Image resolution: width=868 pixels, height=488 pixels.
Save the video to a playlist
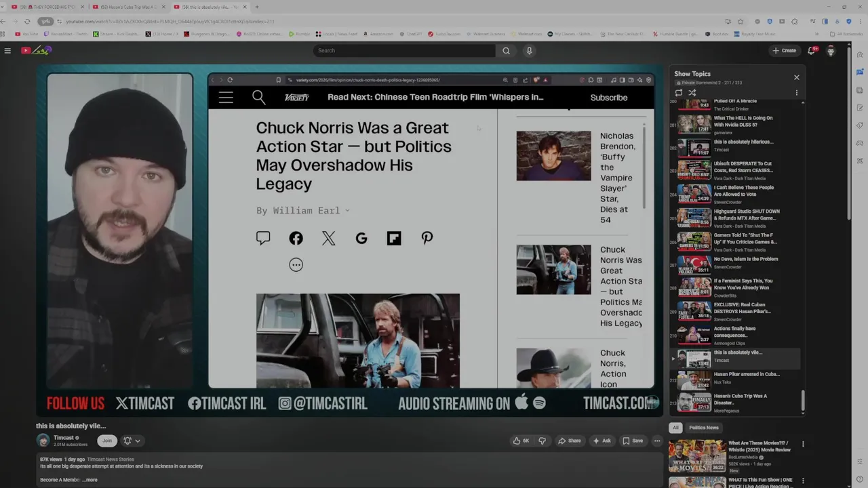pyautogui.click(x=633, y=441)
